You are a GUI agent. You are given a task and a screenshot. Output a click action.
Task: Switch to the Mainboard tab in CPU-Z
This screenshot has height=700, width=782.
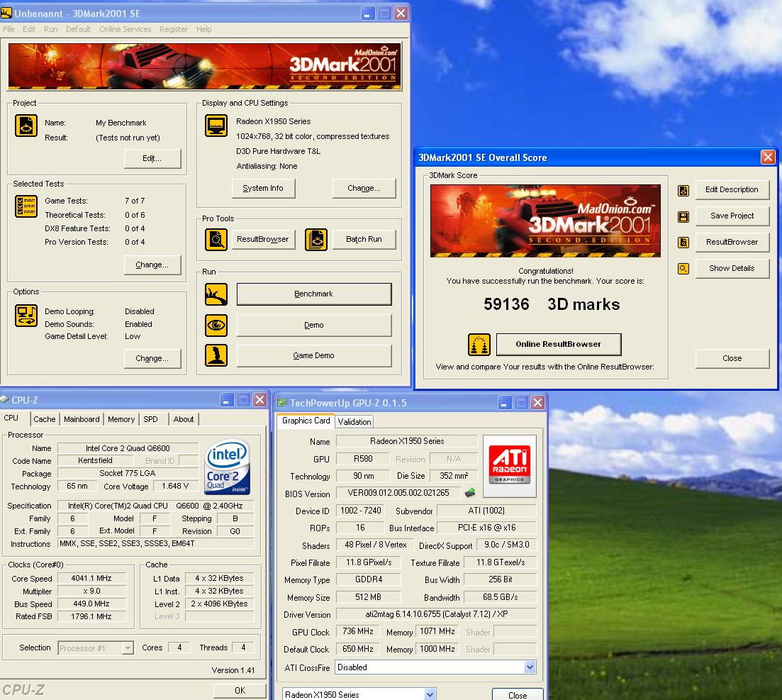pyautogui.click(x=82, y=419)
